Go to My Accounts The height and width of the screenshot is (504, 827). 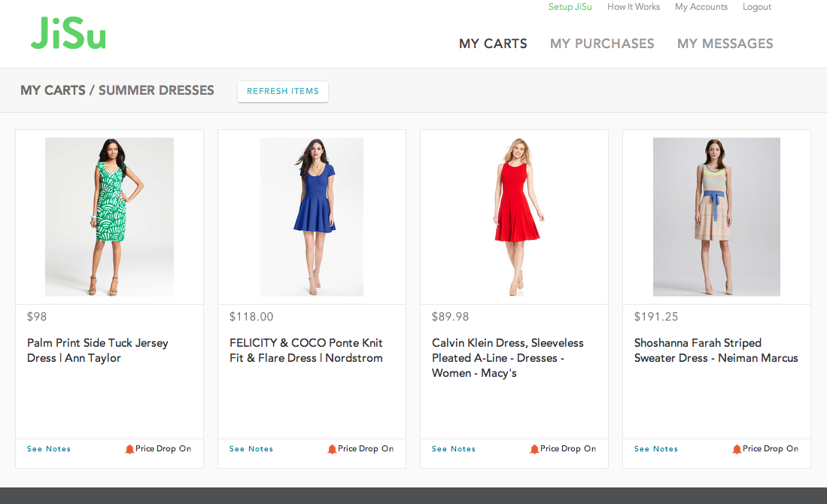click(701, 7)
